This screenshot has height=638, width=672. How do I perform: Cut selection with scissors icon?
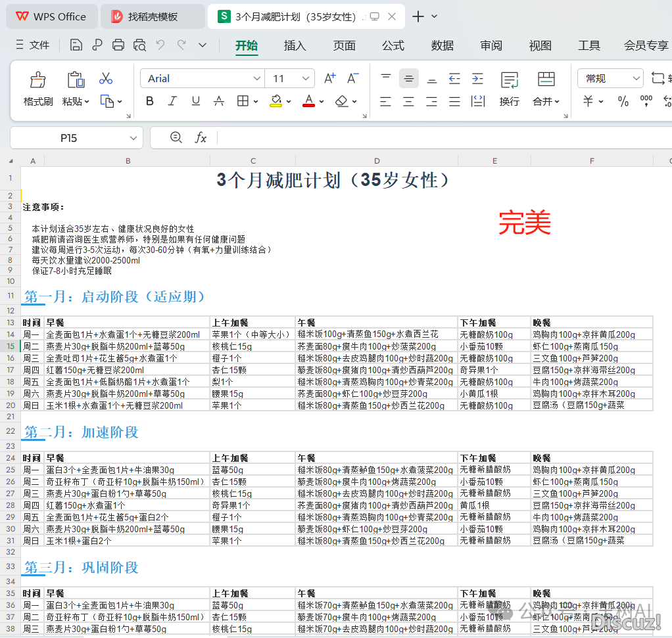[x=105, y=78]
